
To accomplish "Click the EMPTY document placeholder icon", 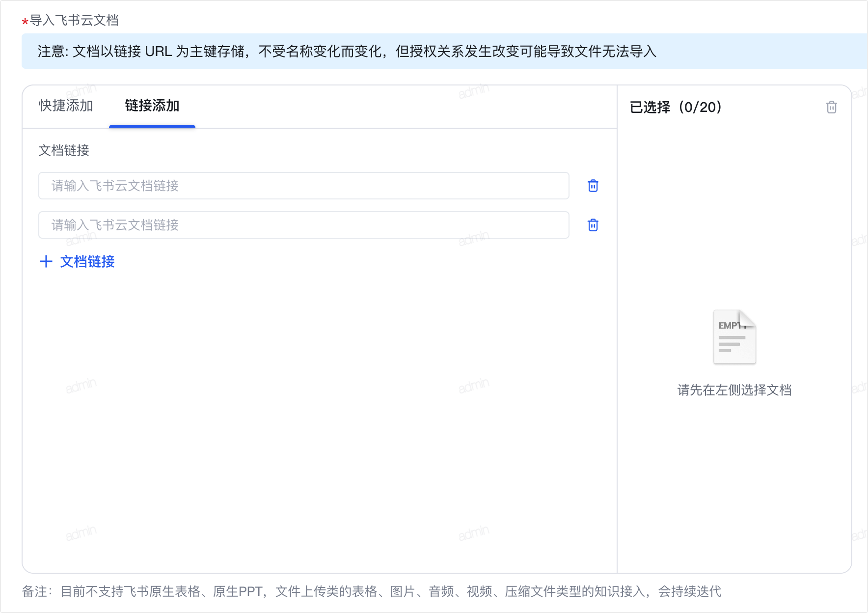I will (x=734, y=337).
